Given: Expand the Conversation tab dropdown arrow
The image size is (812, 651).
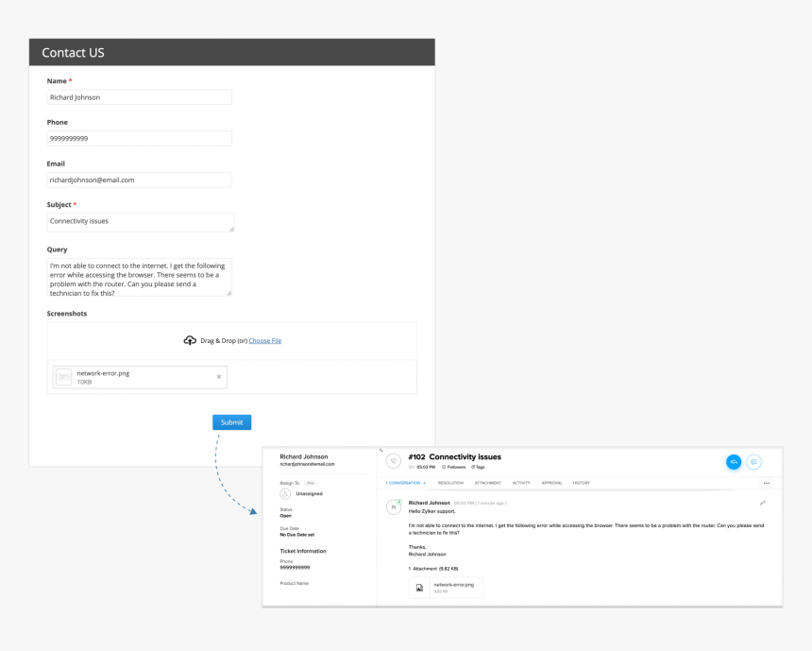Looking at the screenshot, I should tap(425, 483).
